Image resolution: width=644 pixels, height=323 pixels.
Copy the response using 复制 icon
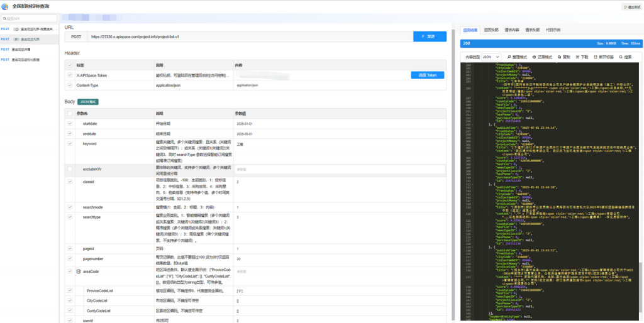coord(560,57)
